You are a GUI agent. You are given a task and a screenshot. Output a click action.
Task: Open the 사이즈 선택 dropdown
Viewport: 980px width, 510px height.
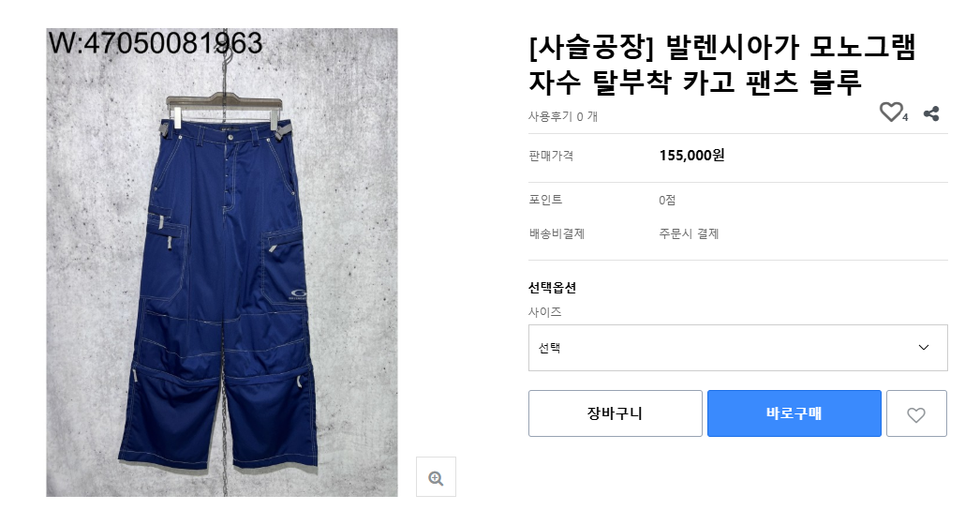[737, 348]
